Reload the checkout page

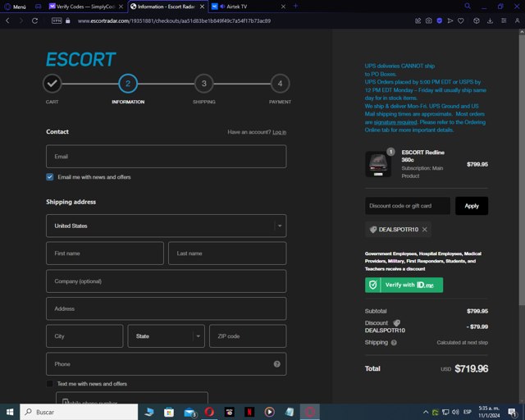point(34,21)
